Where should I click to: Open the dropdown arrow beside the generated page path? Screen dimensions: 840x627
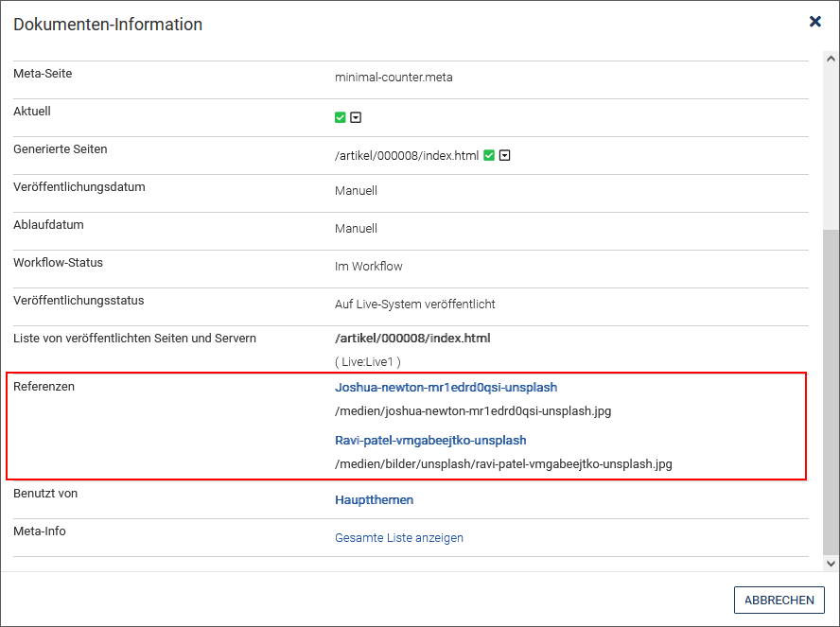(504, 155)
